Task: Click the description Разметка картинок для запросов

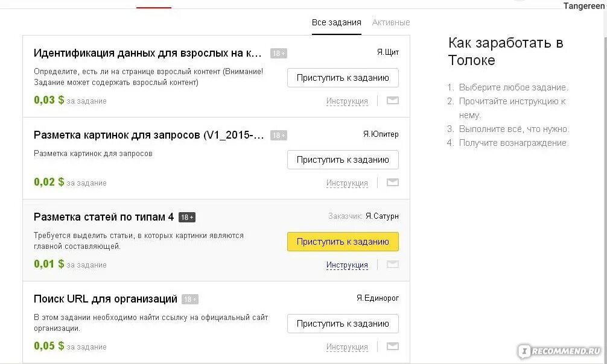Action: coord(93,154)
